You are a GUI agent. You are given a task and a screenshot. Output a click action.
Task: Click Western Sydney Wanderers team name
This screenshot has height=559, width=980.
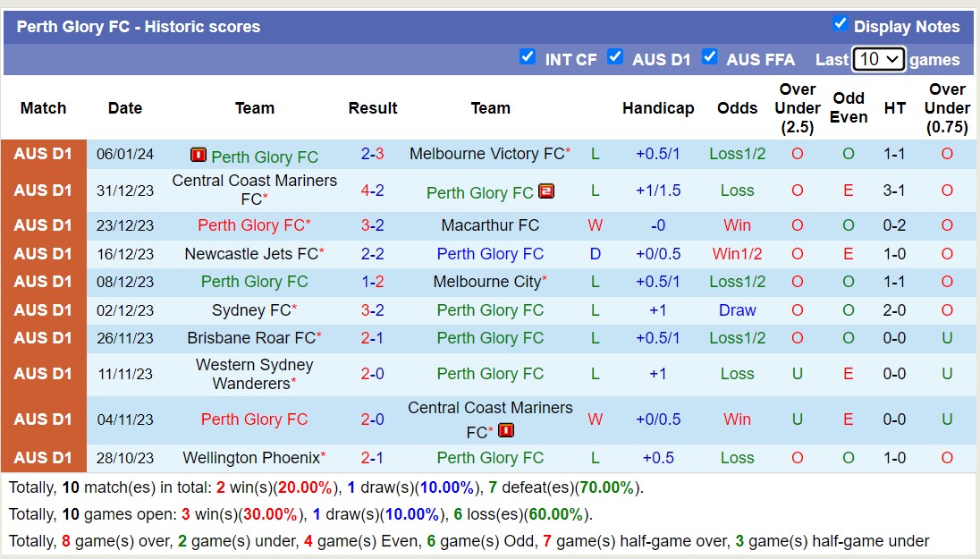tap(254, 374)
